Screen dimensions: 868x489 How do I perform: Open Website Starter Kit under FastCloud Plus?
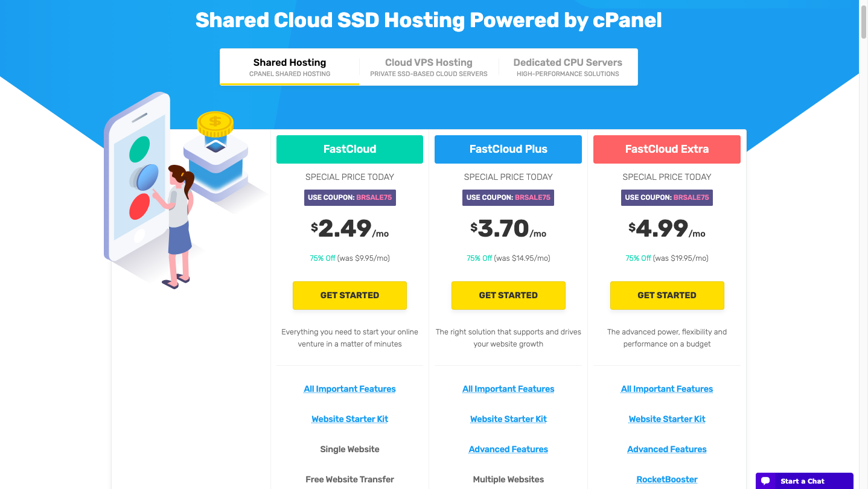[508, 419]
